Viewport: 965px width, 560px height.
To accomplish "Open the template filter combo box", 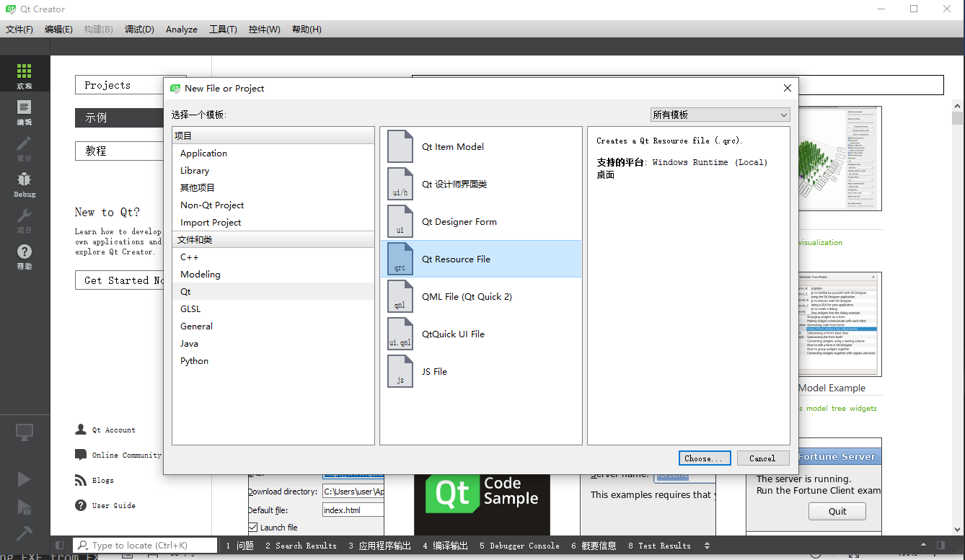I will 720,115.
